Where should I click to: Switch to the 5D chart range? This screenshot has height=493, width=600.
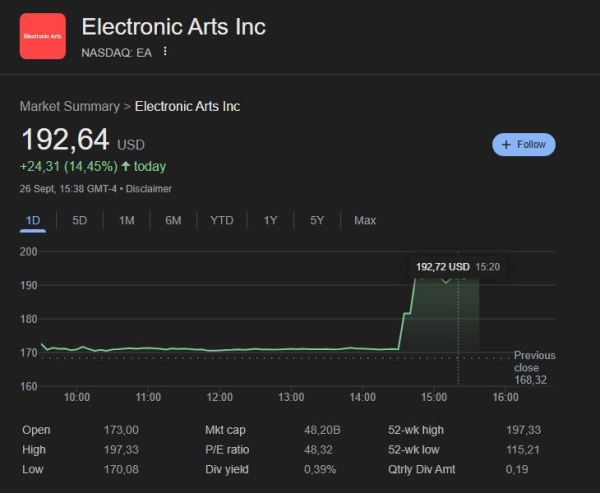tap(80, 220)
